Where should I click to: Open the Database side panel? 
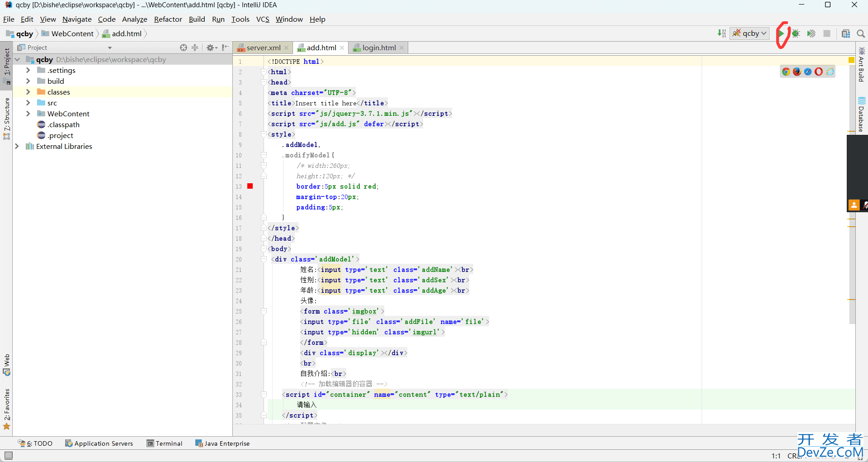(861, 114)
